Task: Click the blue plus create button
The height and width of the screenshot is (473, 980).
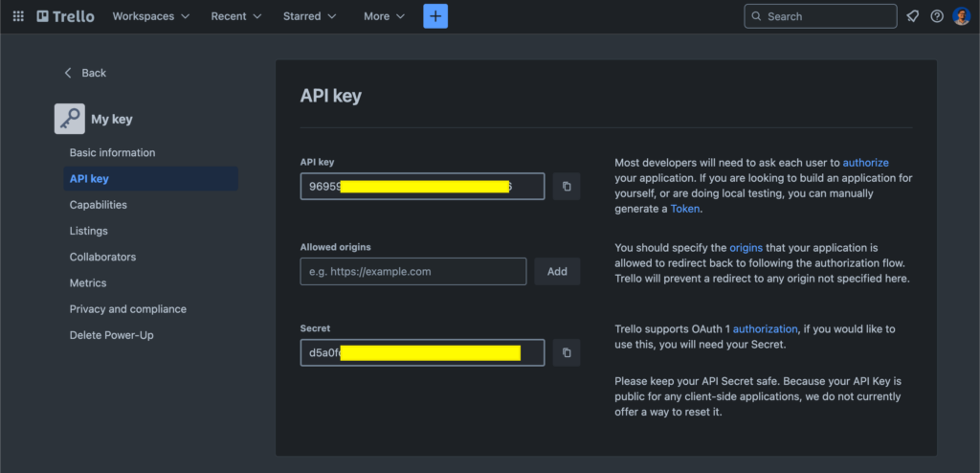Action: click(435, 16)
